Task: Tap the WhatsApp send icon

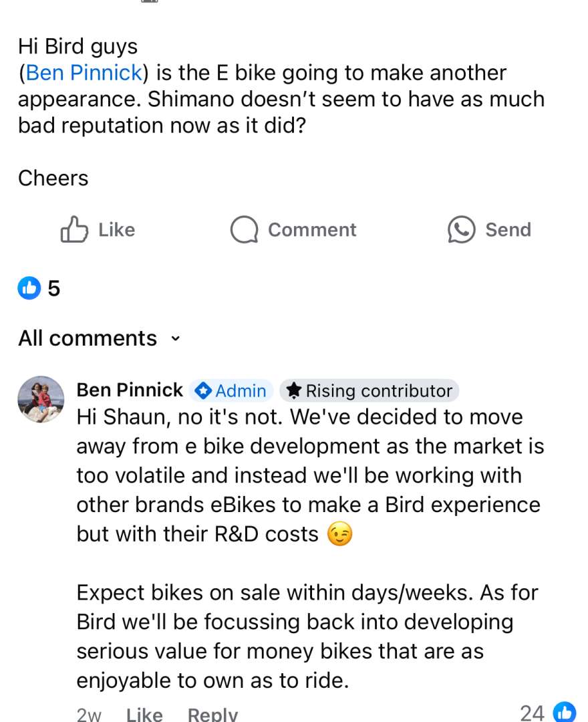Action: [x=461, y=230]
